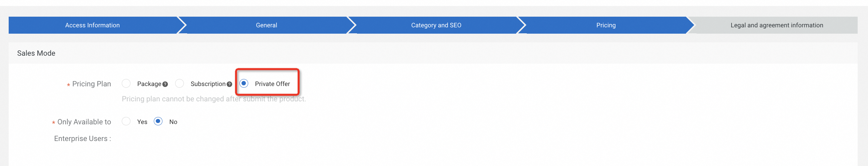
Task: Select the Subscription pricing plan radio
Action: (x=179, y=83)
